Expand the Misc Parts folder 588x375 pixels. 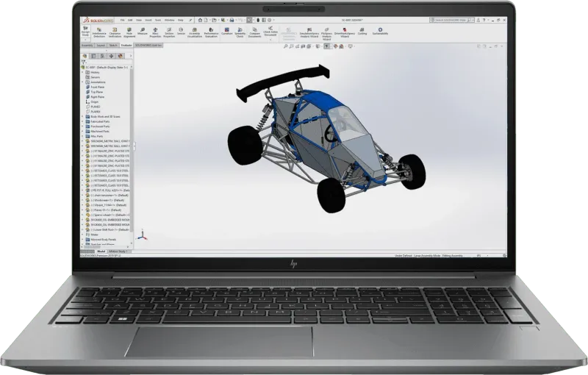[x=83, y=136]
